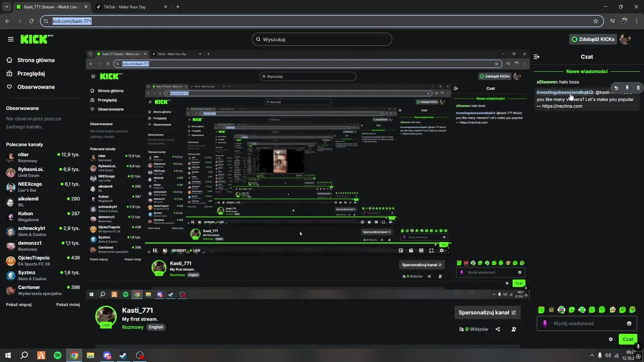Viewport: 644px width, 362px height.
Task: Click the Wyszukaj search field
Action: tap(322, 39)
